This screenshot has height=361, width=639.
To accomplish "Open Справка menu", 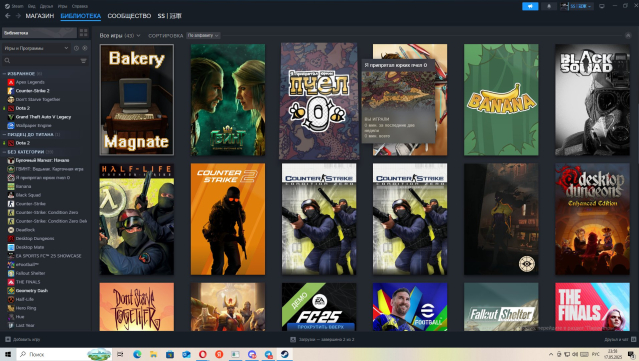I will point(79,6).
